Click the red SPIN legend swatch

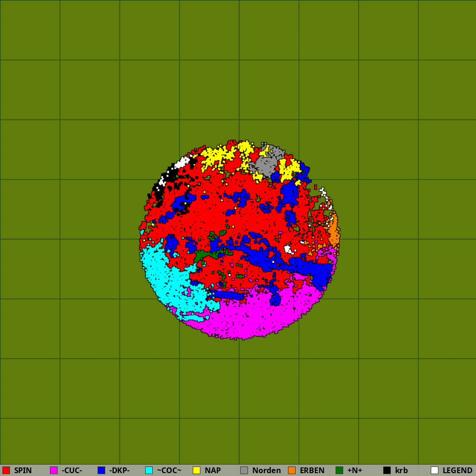tap(6, 470)
